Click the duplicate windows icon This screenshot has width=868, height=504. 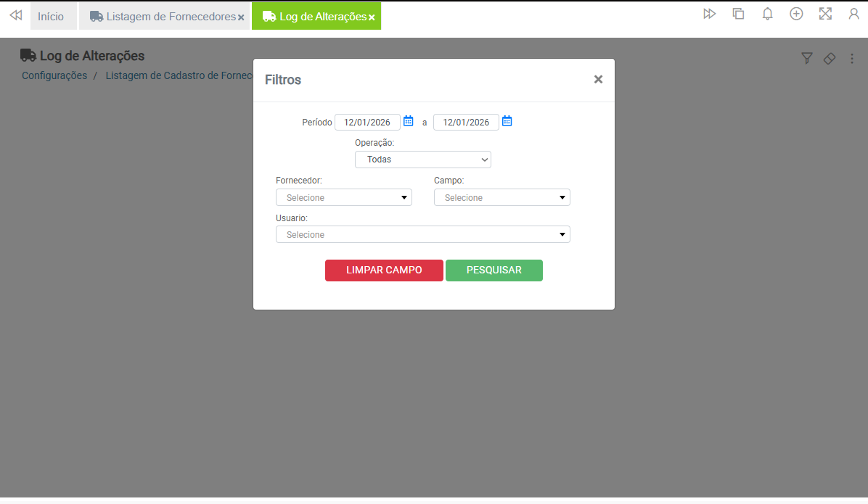pos(739,14)
